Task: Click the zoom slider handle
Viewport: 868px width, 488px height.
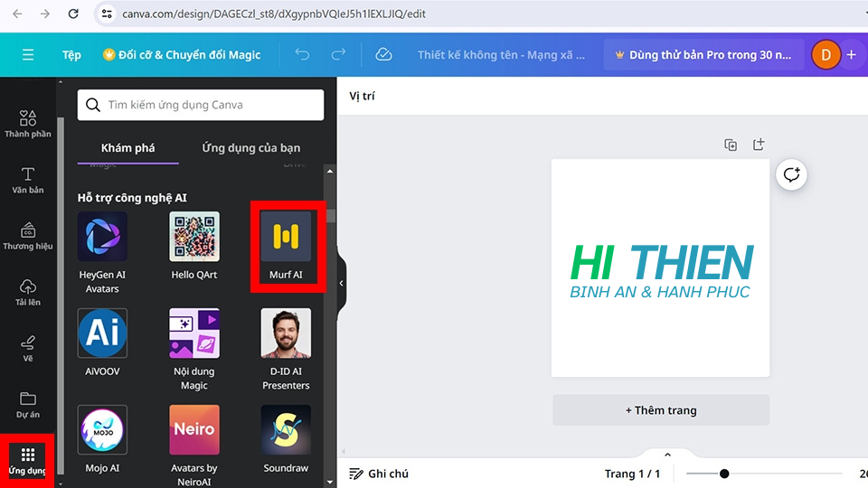Action: pos(724,474)
